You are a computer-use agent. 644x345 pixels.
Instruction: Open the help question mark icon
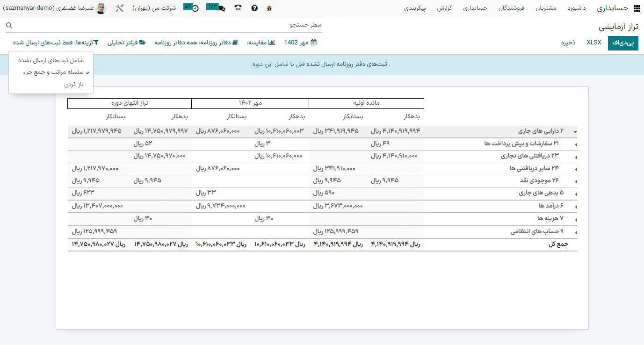click(254, 8)
